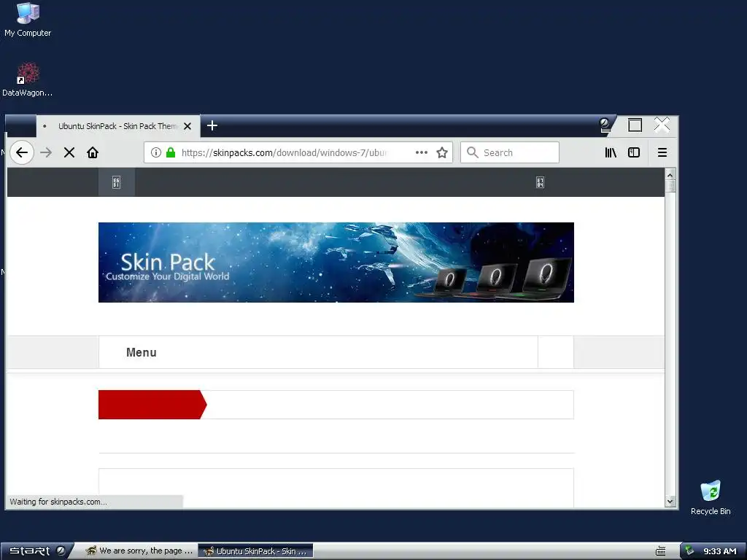This screenshot has width=747, height=560.
Task: Select the Ubuntu SkinPack browser tab
Action: click(x=118, y=126)
